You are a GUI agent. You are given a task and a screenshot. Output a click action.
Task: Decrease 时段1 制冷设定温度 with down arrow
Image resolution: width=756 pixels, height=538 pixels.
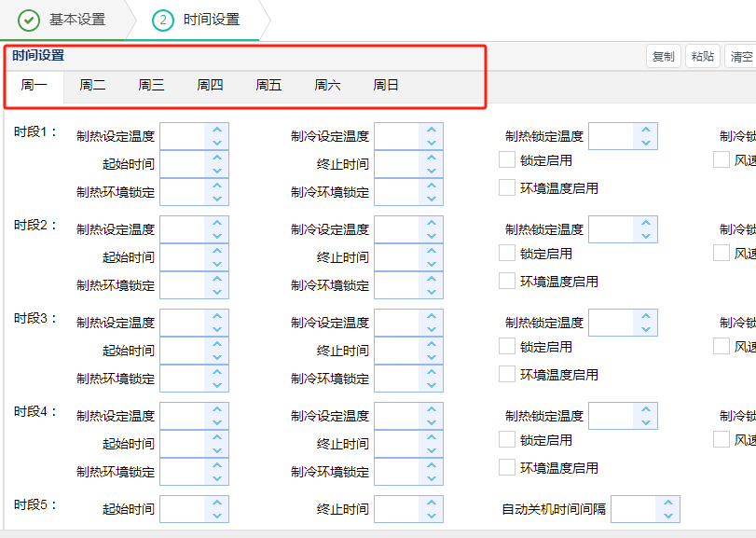[x=432, y=143]
